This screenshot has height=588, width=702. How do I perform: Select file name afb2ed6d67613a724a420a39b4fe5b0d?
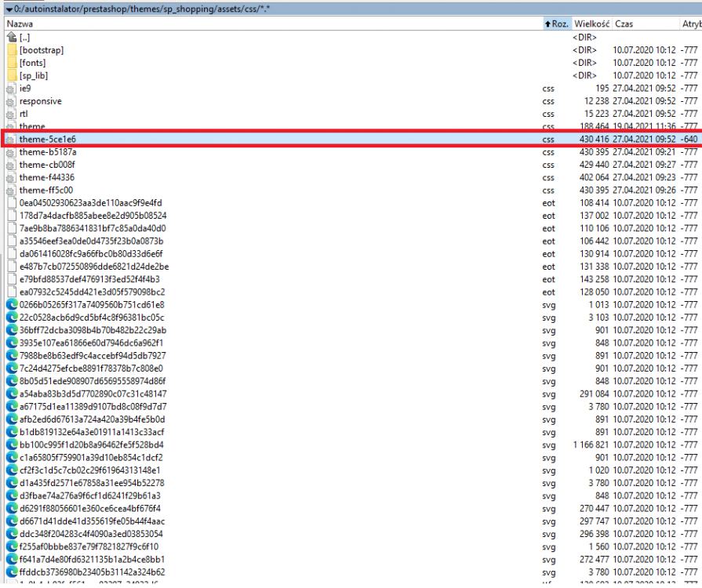(x=93, y=419)
